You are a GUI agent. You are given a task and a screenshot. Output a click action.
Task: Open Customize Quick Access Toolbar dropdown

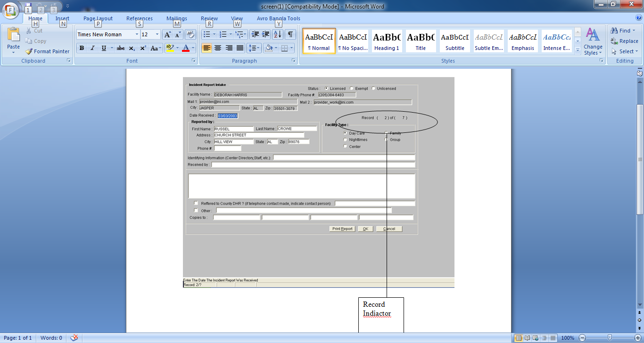tap(68, 6)
